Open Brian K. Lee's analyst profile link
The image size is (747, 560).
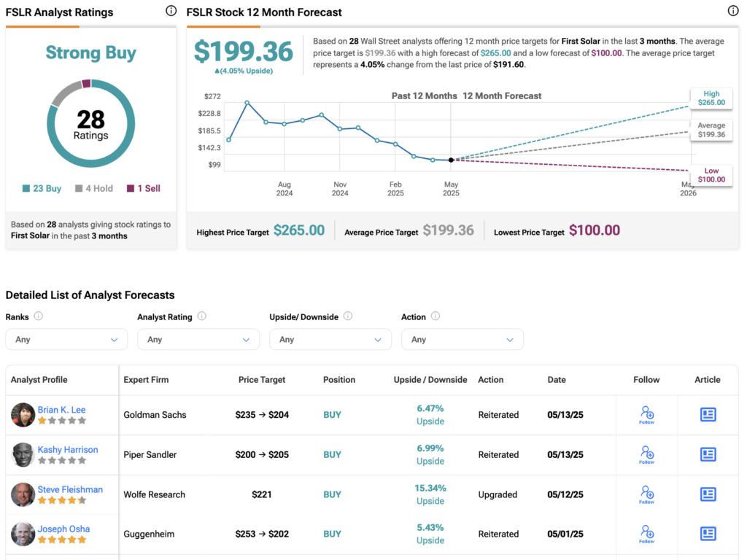[61, 410]
